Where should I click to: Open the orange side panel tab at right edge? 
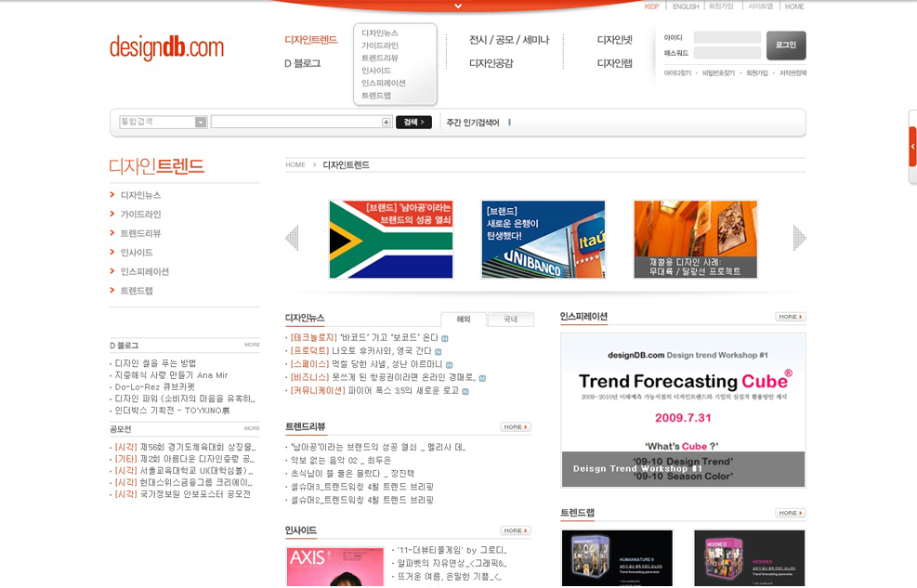point(912,147)
